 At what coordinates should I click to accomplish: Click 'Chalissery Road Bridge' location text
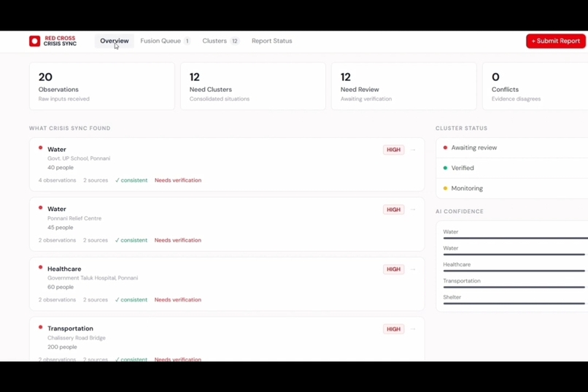[76, 337]
